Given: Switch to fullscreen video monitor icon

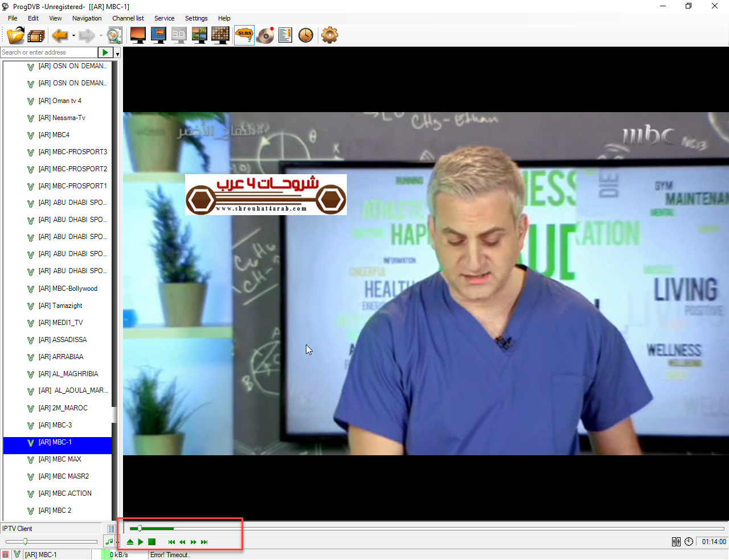Looking at the screenshot, I should 138,35.
